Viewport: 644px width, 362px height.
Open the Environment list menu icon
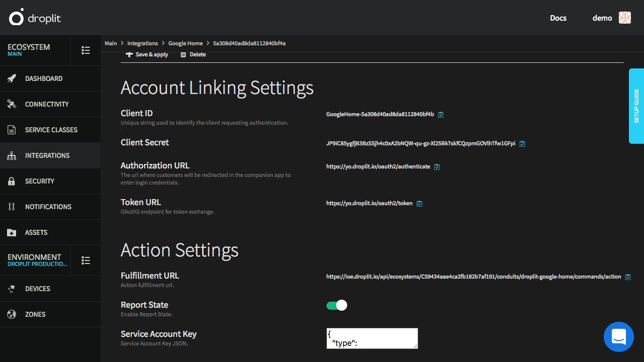click(x=86, y=260)
